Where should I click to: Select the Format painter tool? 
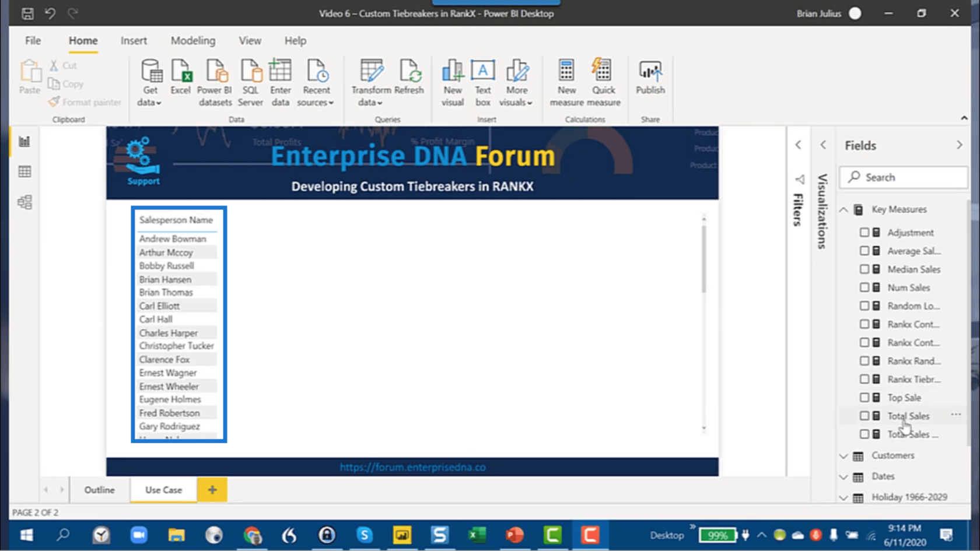point(85,102)
